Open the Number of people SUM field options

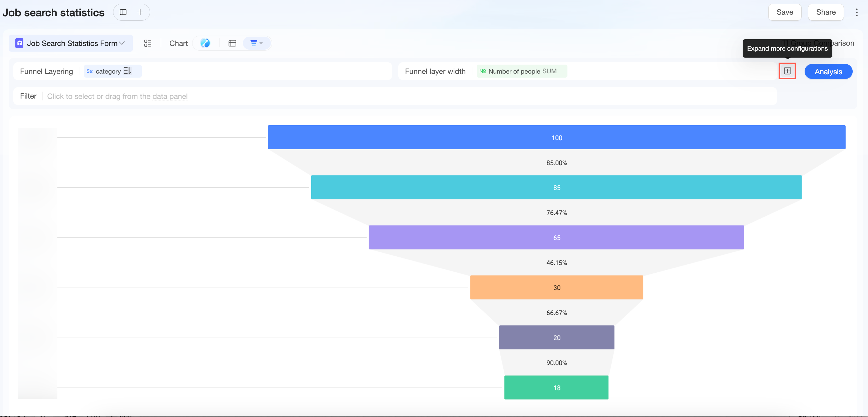click(522, 71)
